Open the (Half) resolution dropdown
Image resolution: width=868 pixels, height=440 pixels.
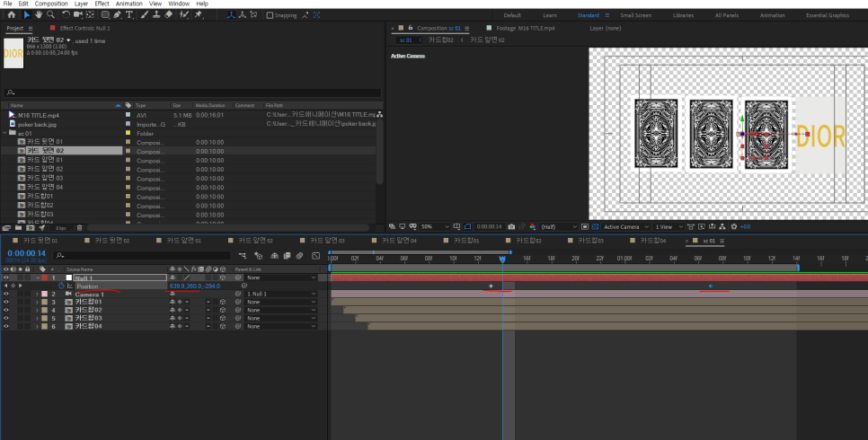click(559, 227)
